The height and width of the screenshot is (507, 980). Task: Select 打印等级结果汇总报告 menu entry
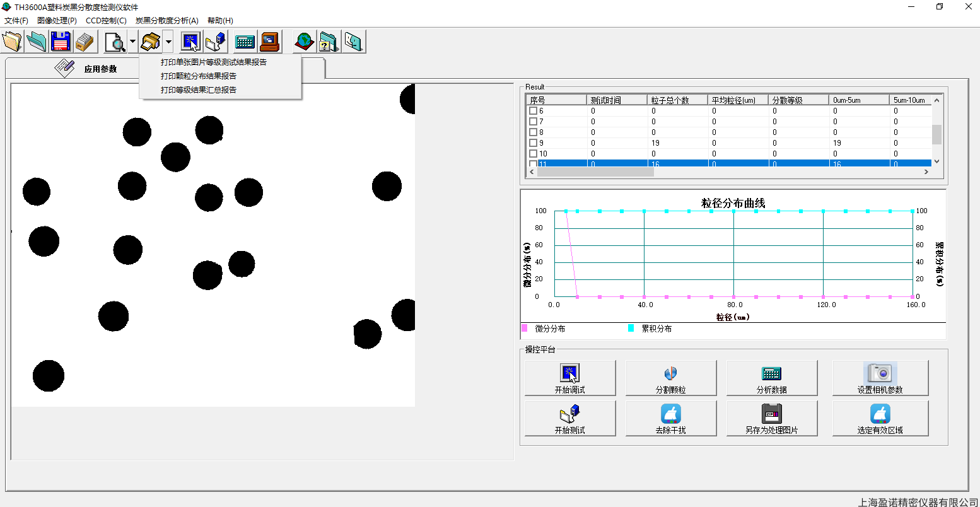[199, 90]
